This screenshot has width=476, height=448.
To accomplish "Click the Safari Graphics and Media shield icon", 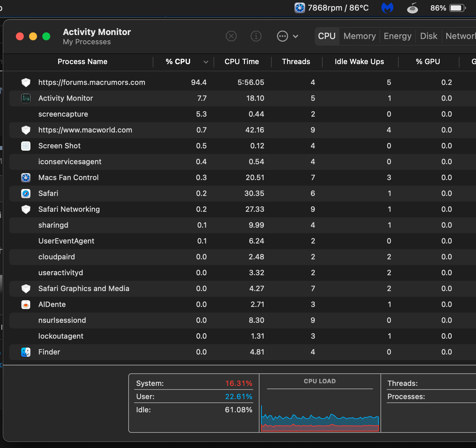I will click(x=26, y=288).
